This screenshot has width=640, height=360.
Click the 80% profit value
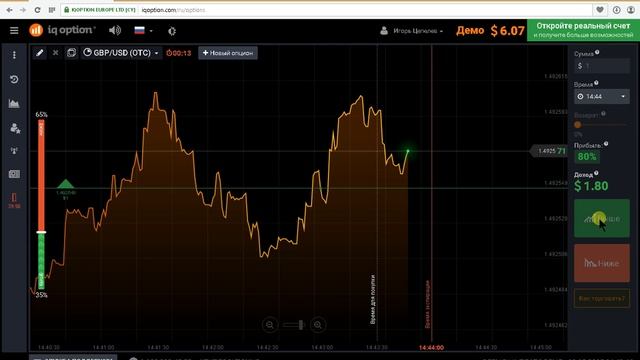pyautogui.click(x=587, y=157)
